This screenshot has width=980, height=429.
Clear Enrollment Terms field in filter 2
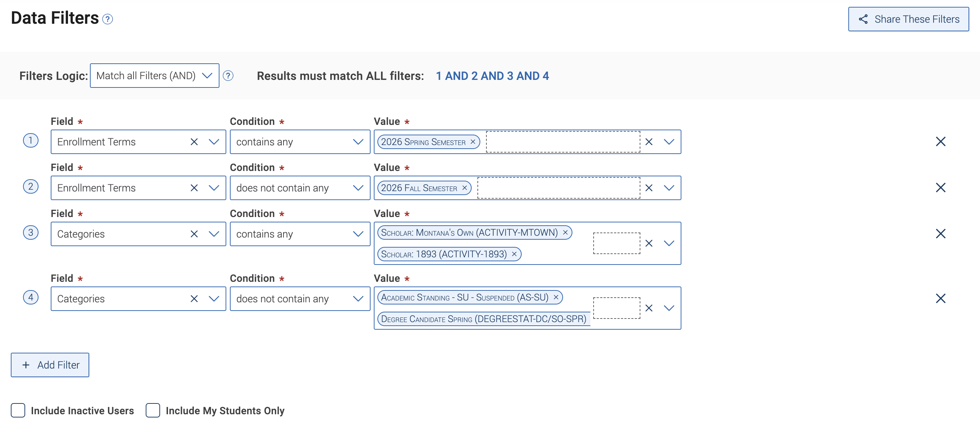coord(194,188)
